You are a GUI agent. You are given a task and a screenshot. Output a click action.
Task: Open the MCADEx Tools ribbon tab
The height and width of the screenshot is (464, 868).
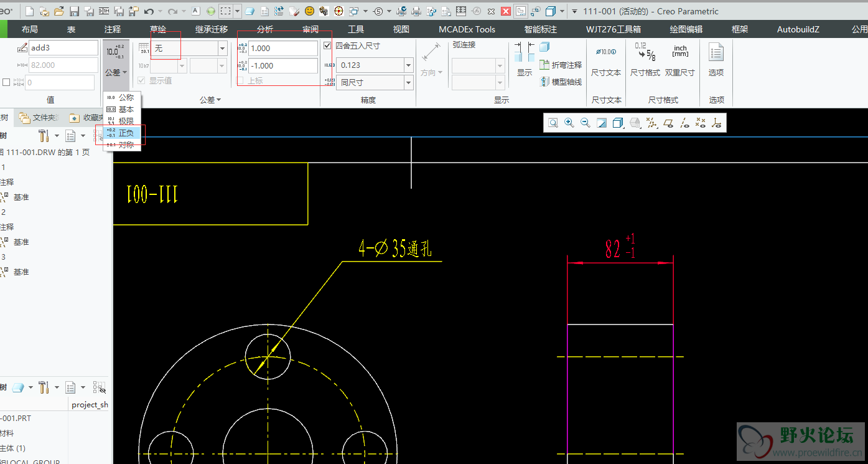[467, 29]
